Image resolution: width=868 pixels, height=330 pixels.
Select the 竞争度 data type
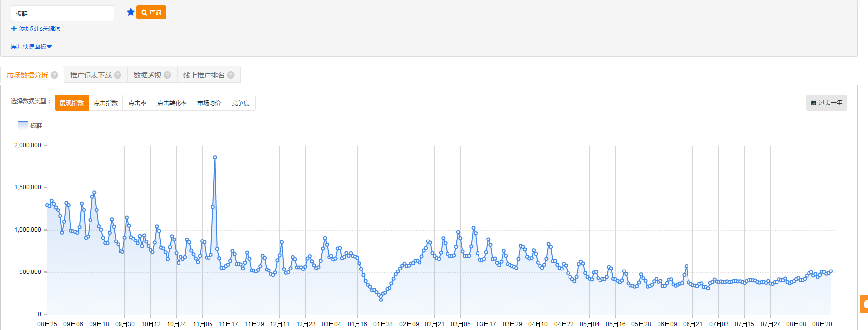[x=240, y=103]
